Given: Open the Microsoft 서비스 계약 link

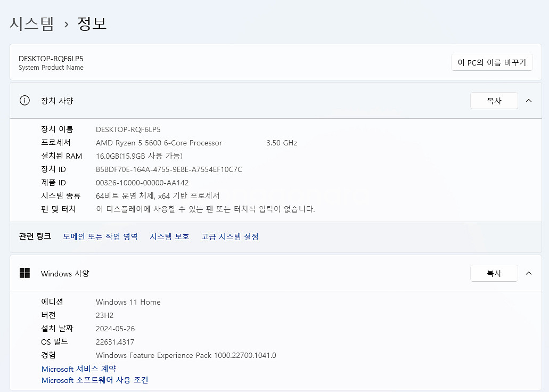Looking at the screenshot, I should pyautogui.click(x=78, y=369).
